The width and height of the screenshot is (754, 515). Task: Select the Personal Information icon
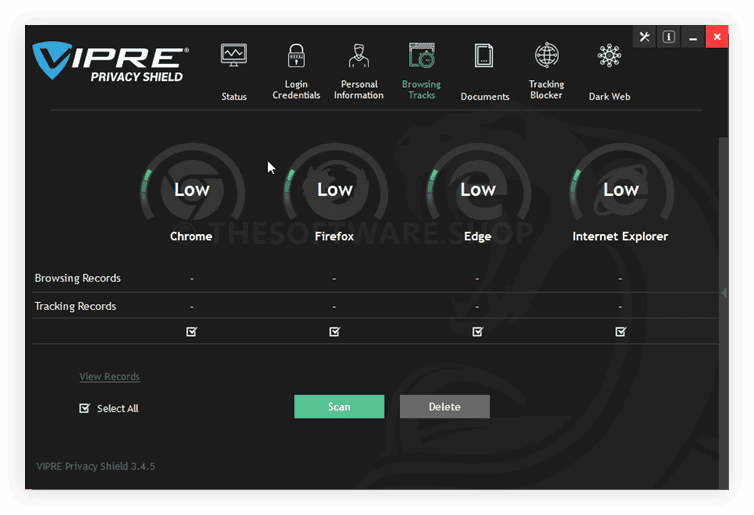click(x=358, y=55)
